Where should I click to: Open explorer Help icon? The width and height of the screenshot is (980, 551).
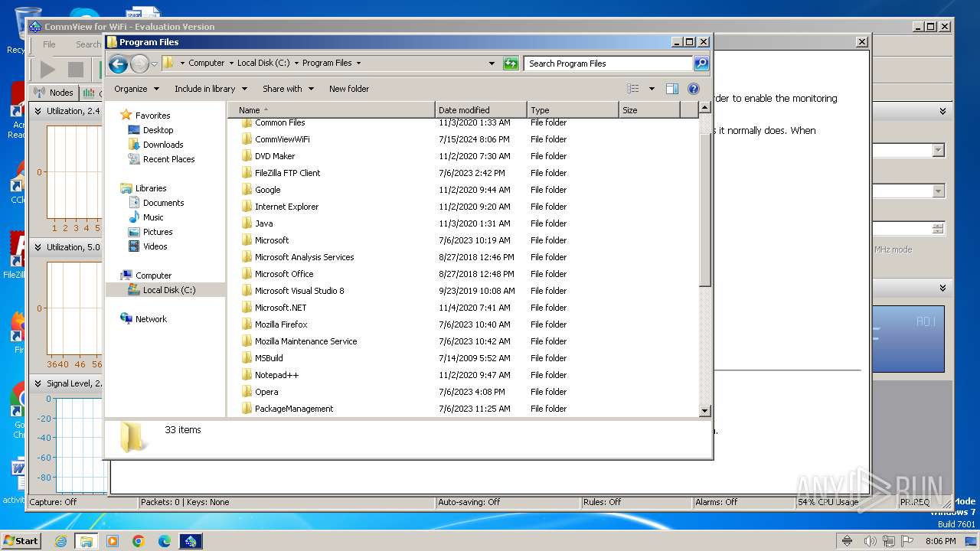[x=694, y=89]
